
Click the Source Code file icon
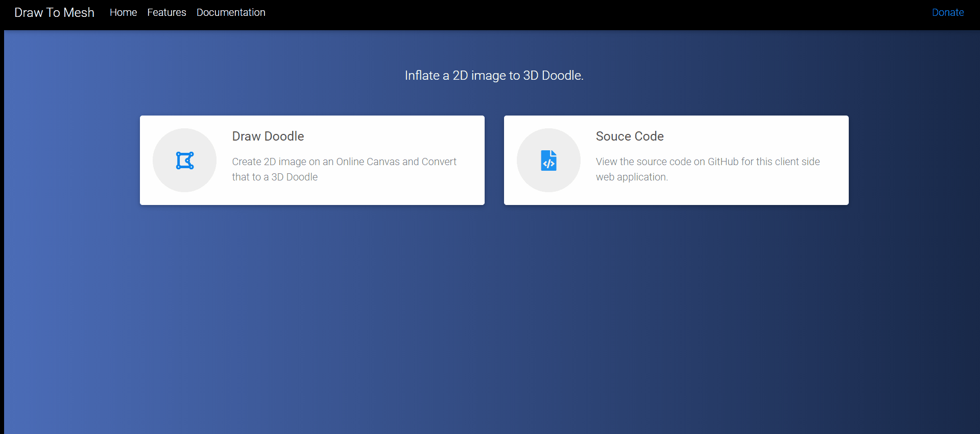tap(549, 161)
